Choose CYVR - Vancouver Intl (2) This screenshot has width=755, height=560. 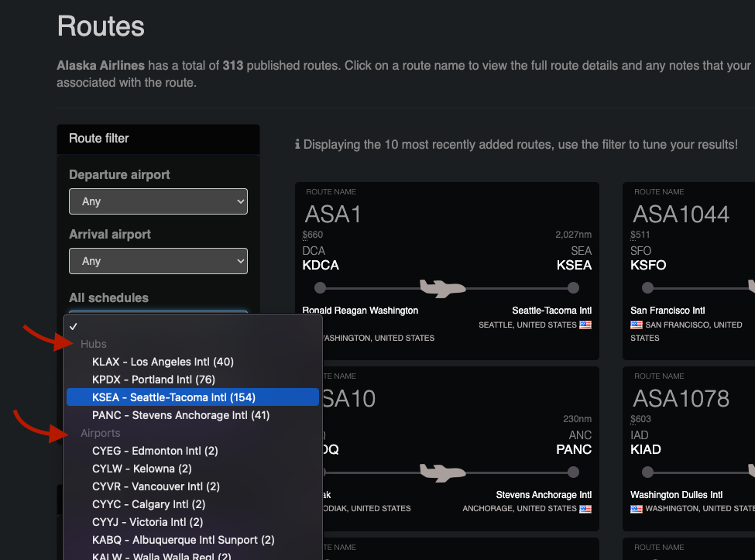pos(193,486)
